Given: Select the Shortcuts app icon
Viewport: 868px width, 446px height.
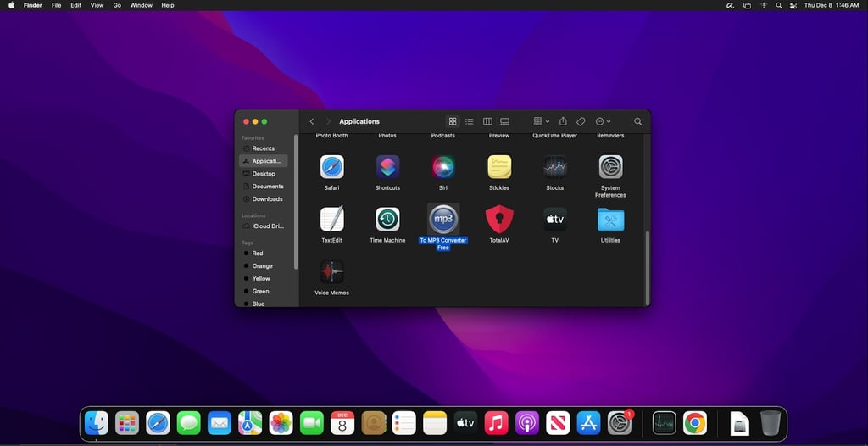Looking at the screenshot, I should pyautogui.click(x=387, y=167).
